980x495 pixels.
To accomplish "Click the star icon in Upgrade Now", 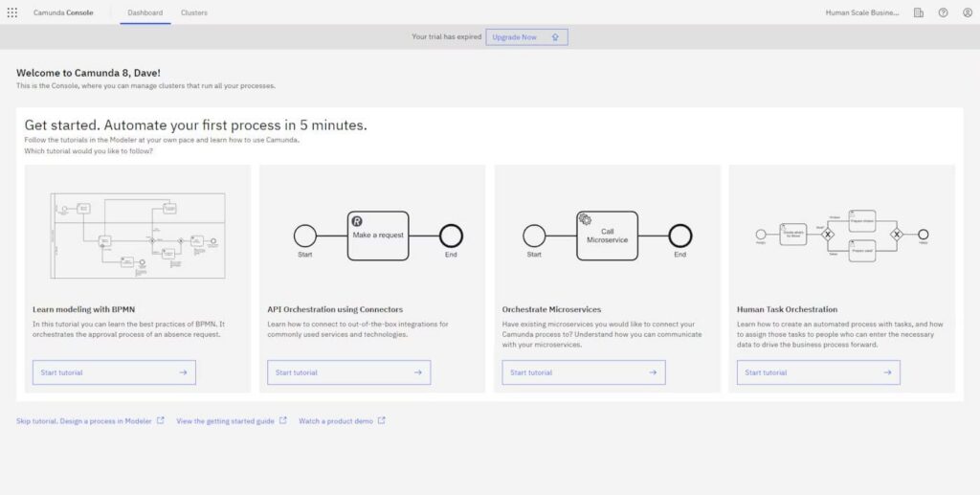I will coord(555,36).
